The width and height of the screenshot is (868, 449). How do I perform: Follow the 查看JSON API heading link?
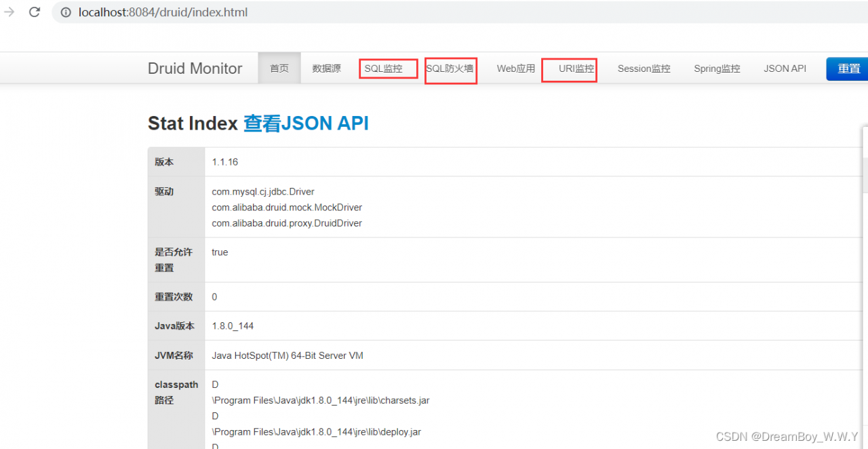306,123
